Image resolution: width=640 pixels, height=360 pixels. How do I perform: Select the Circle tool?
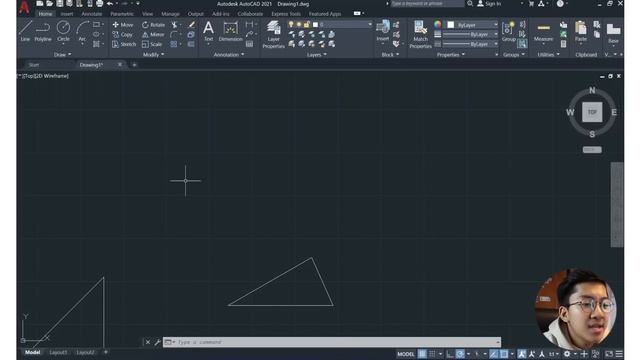click(63, 31)
